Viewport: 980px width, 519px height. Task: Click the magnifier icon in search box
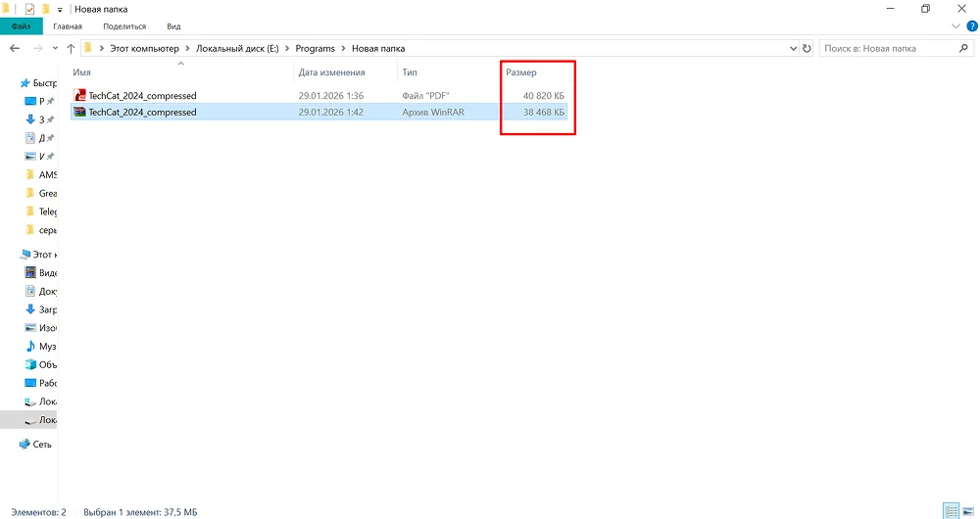(x=962, y=48)
